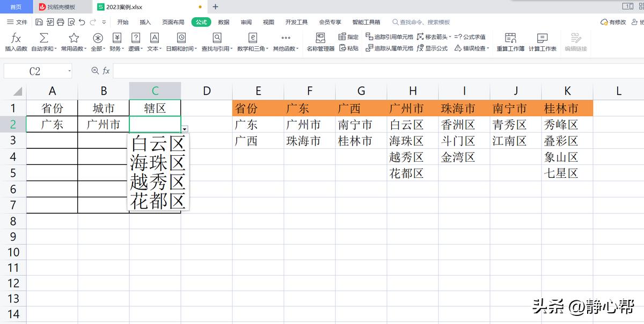Open the C2 data validation dropdown arrow

tap(185, 129)
